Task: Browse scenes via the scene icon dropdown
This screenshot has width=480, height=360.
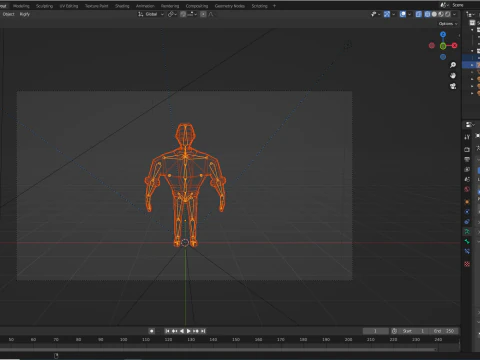Action: click(444, 5)
